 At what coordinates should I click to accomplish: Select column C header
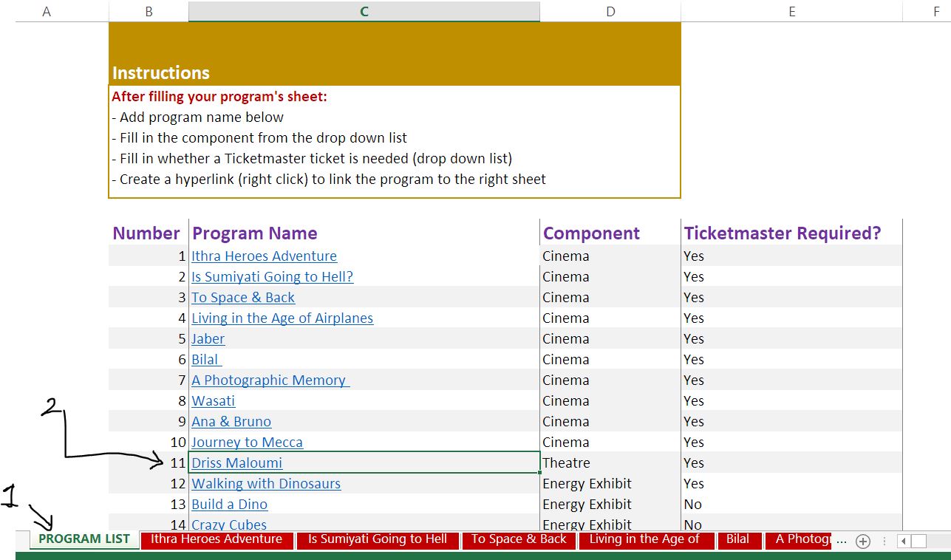(364, 11)
